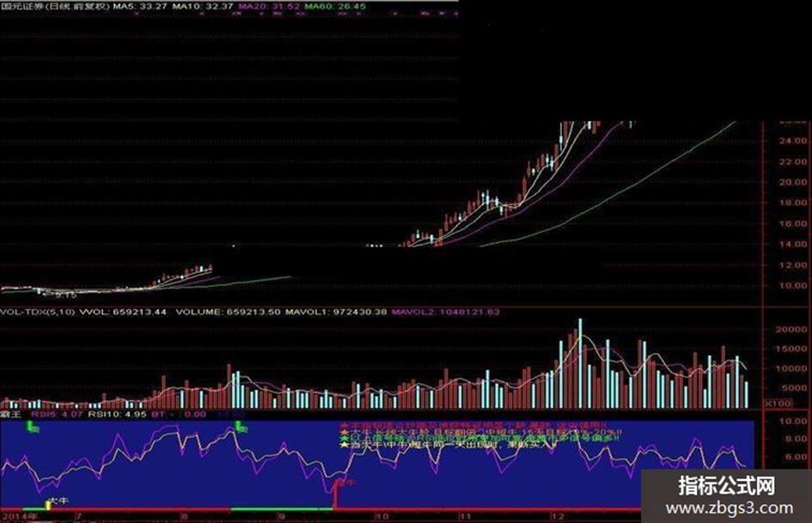Click the RSI10: 4.95 readout
The width and height of the screenshot is (812, 523).
[x=117, y=414]
